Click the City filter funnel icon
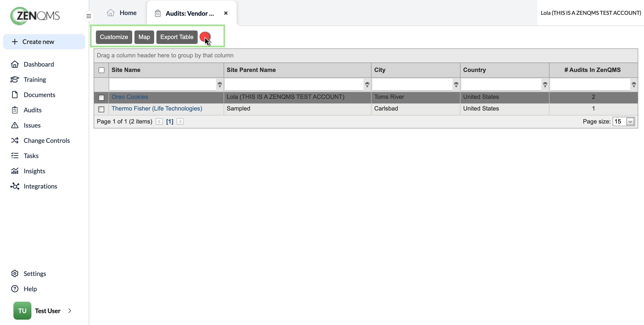The height and width of the screenshot is (325, 644). [456, 85]
